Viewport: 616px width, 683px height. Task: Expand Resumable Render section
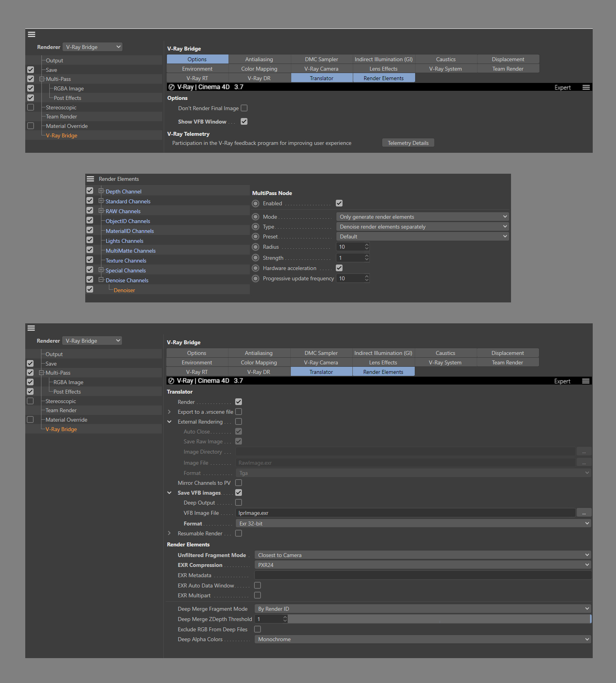[169, 533]
